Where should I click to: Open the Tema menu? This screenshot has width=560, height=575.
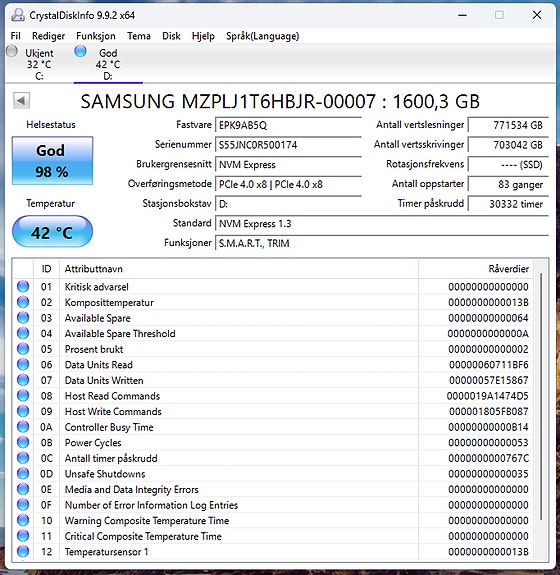coord(139,36)
